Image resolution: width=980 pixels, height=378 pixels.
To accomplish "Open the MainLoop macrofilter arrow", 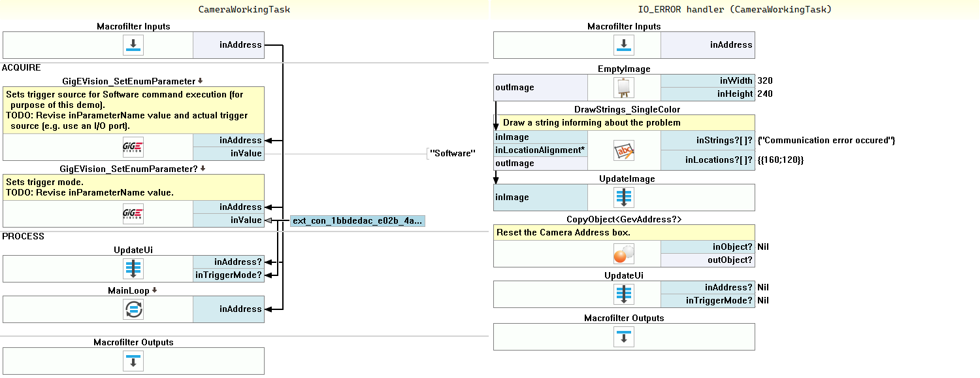I will pos(154,290).
